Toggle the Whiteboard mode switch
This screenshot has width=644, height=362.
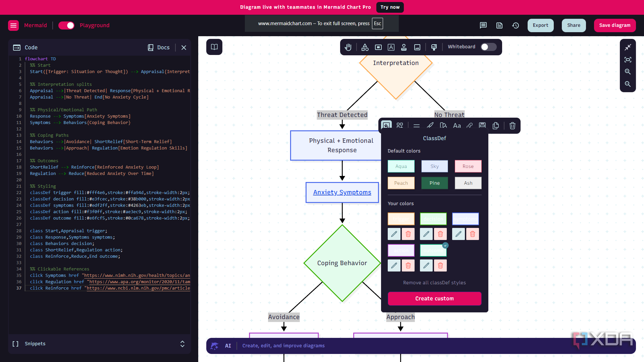[488, 47]
